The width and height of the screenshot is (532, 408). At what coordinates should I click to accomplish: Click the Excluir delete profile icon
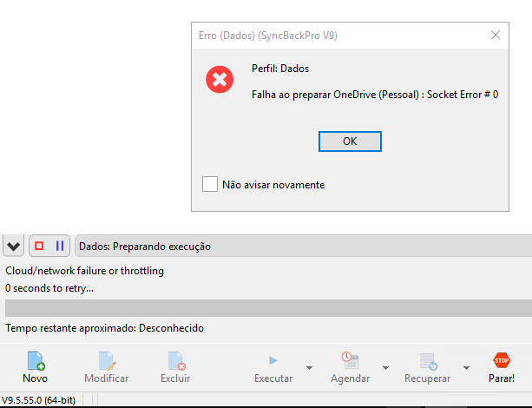177,361
